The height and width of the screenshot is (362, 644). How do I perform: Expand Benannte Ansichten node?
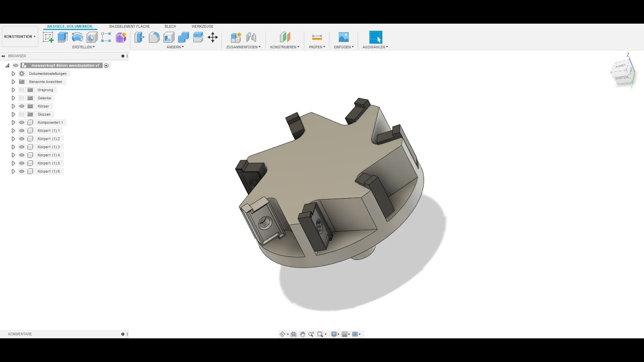pyautogui.click(x=14, y=81)
